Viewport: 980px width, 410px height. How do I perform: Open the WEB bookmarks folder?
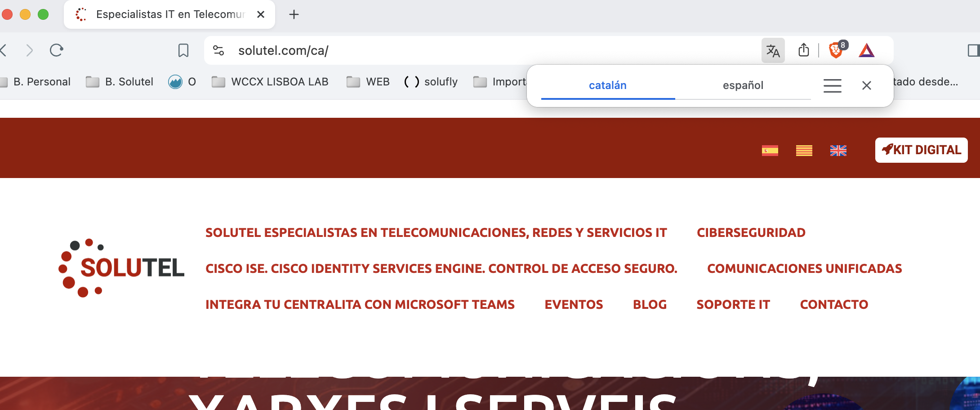pyautogui.click(x=368, y=82)
